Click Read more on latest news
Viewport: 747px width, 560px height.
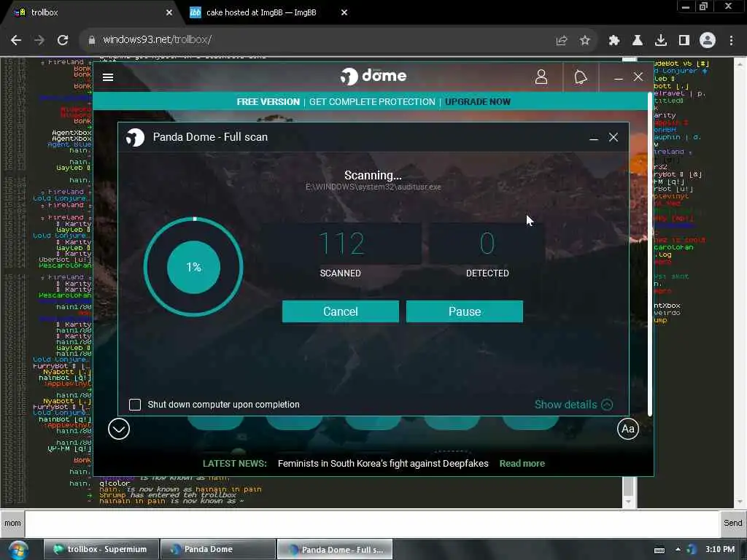pos(522,463)
